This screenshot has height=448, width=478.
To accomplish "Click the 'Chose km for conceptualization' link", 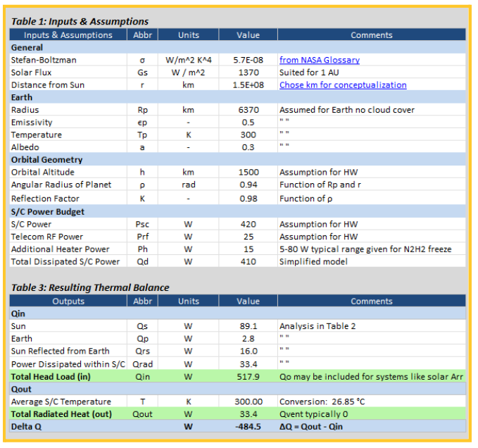I will (343, 85).
